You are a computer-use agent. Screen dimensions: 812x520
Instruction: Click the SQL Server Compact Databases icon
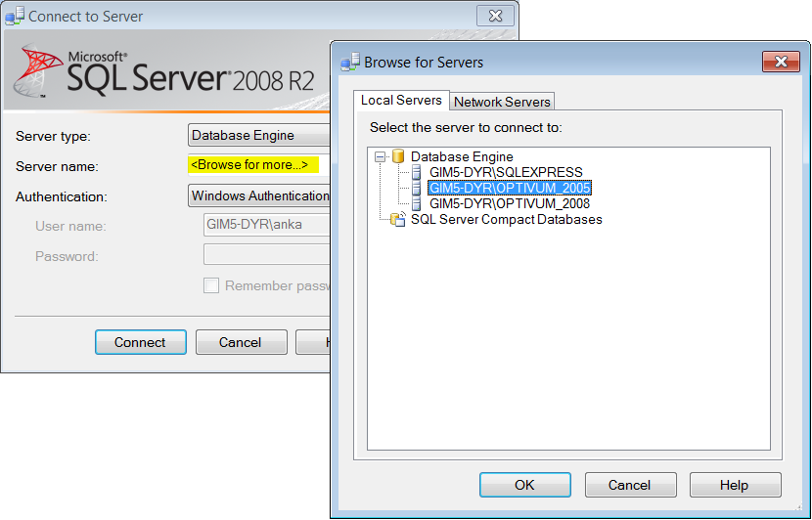[398, 219]
